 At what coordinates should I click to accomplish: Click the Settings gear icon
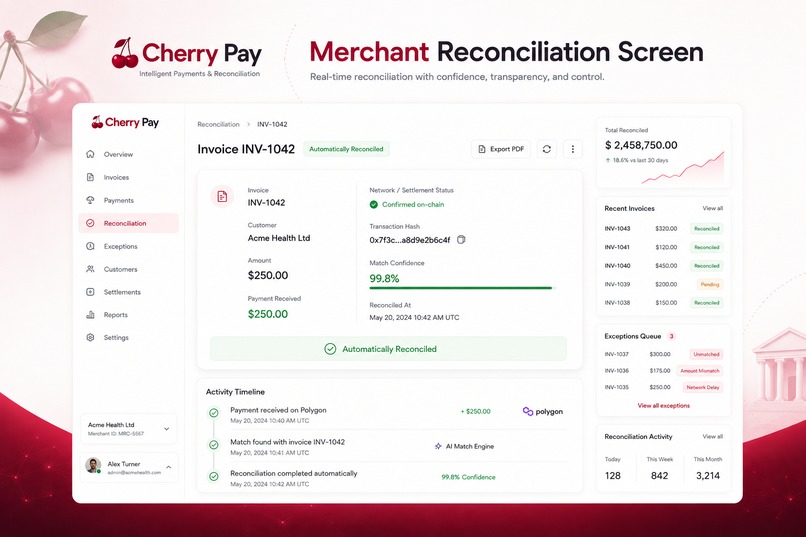(90, 338)
